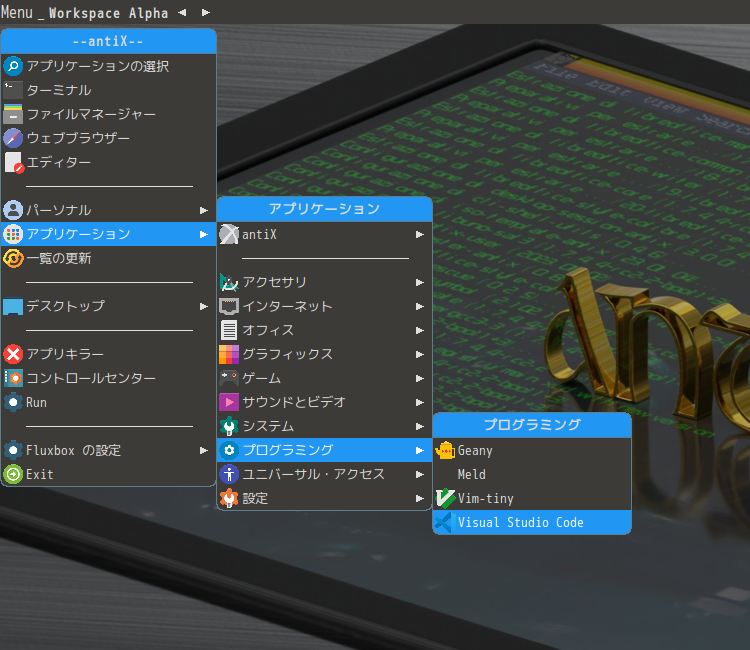Choose アプリキラー menu entry text
This screenshot has height=650, width=750.
pos(65,354)
